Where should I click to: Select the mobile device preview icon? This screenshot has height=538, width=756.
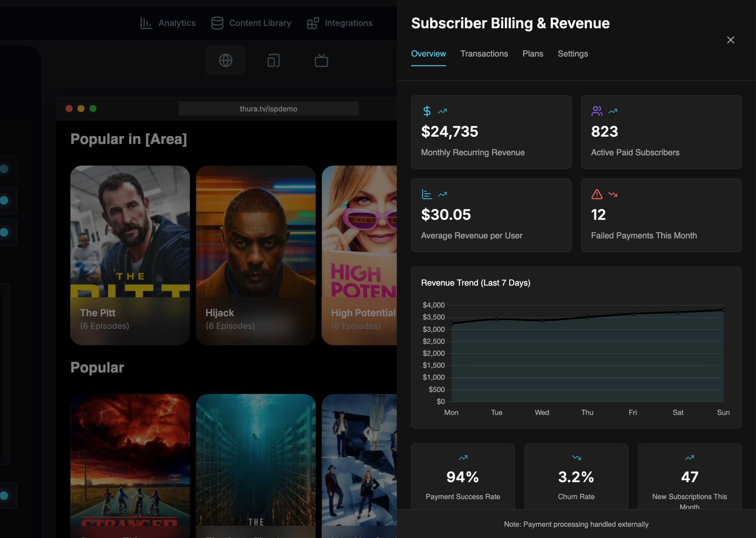[273, 61]
